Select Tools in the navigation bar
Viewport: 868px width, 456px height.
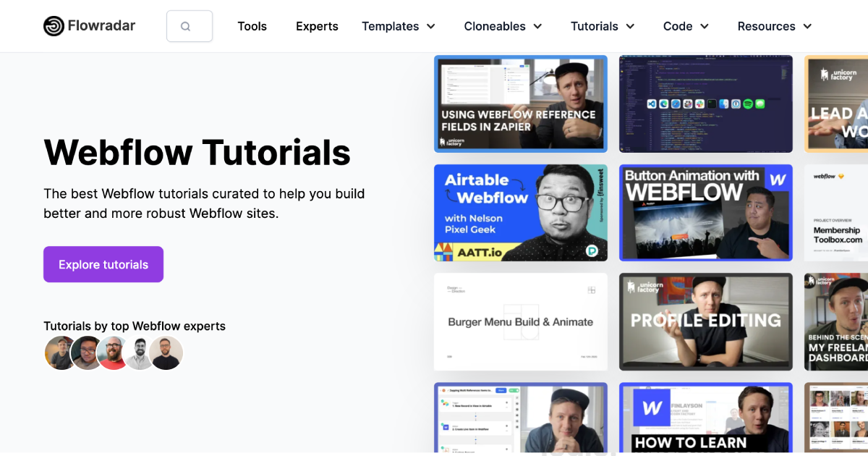pyautogui.click(x=252, y=26)
